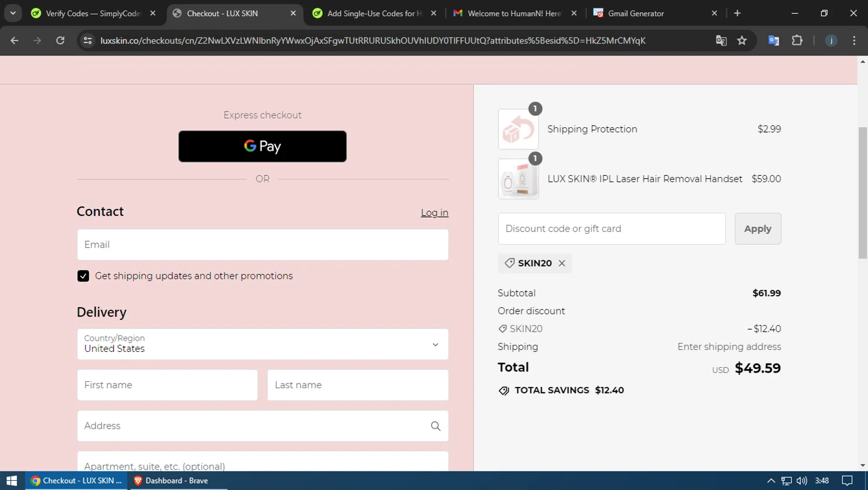Screen dimensions: 868x490
Task: Click the Total amount $49.59
Action: coord(757,368)
